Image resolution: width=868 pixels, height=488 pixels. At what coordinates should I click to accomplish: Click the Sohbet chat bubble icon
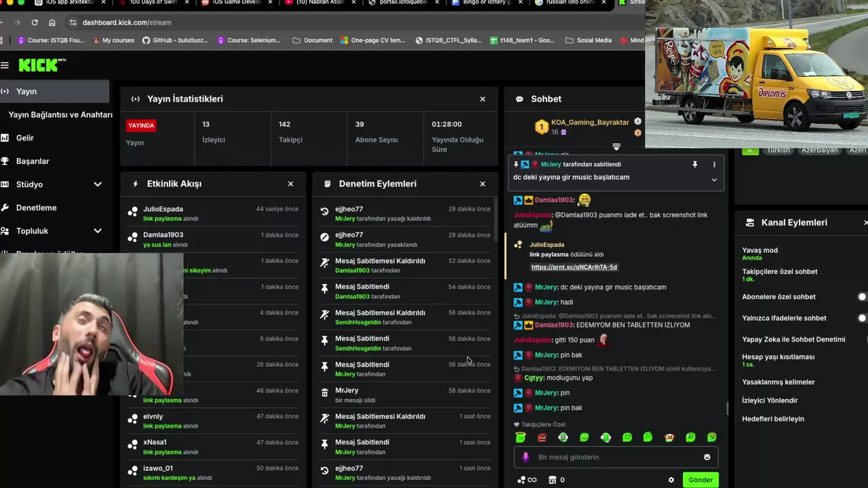[519, 99]
